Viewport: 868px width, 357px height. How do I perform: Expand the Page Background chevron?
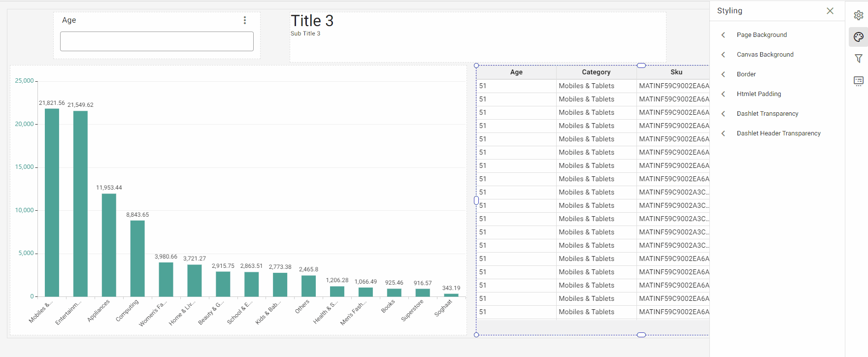click(x=723, y=35)
